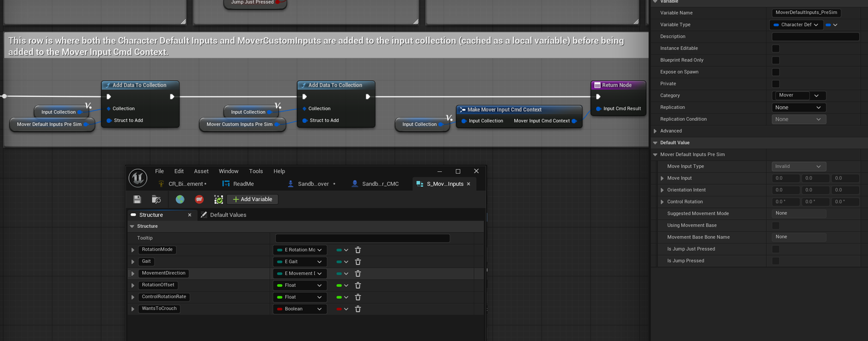Image resolution: width=868 pixels, height=341 pixels.
Task: Click the Save icon in the struct editor toolbar
Action: 137,199
